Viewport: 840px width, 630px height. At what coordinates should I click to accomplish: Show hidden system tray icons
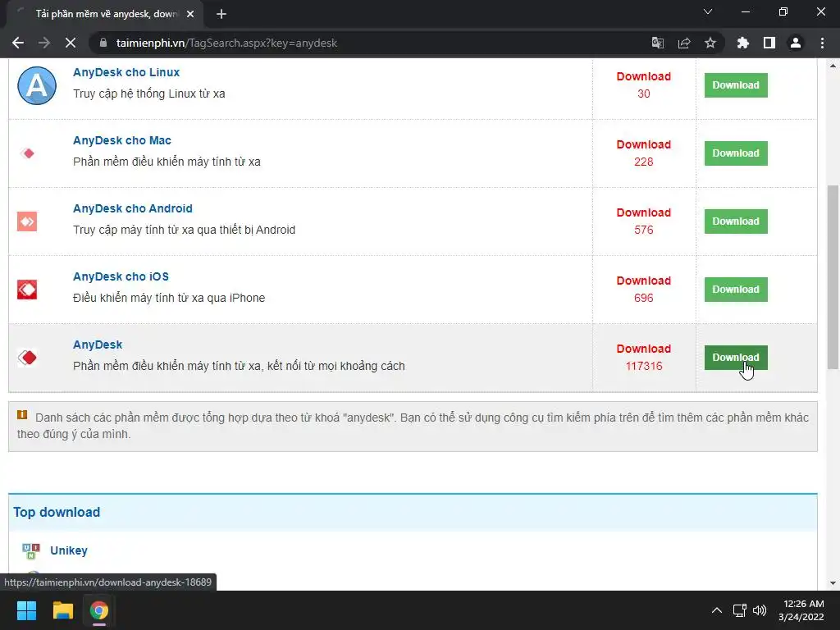pyautogui.click(x=716, y=610)
